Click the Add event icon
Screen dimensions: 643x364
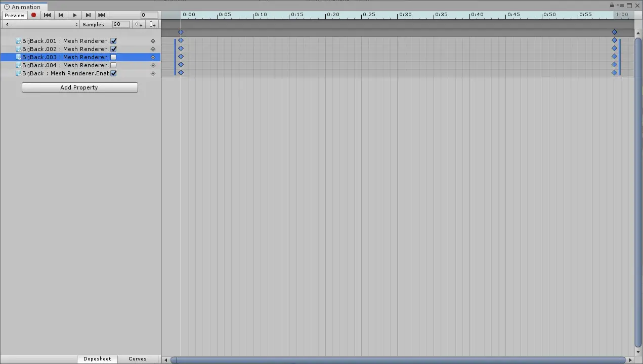(152, 24)
